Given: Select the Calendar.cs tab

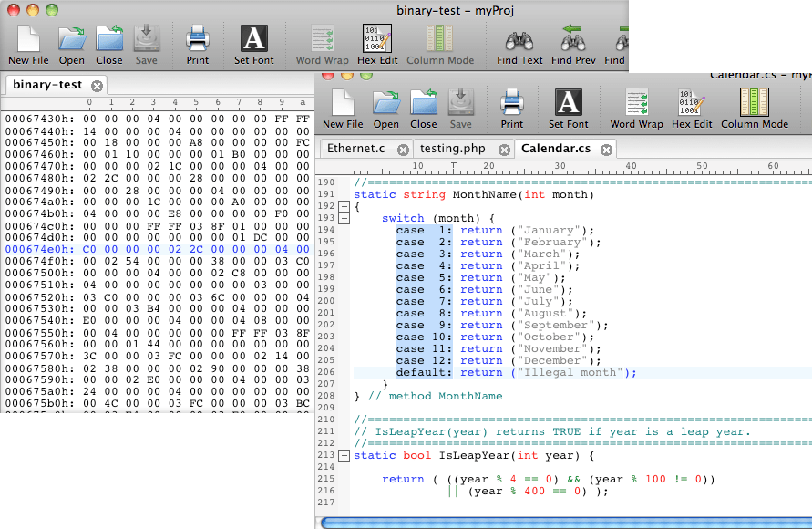Looking at the screenshot, I should (x=556, y=149).
